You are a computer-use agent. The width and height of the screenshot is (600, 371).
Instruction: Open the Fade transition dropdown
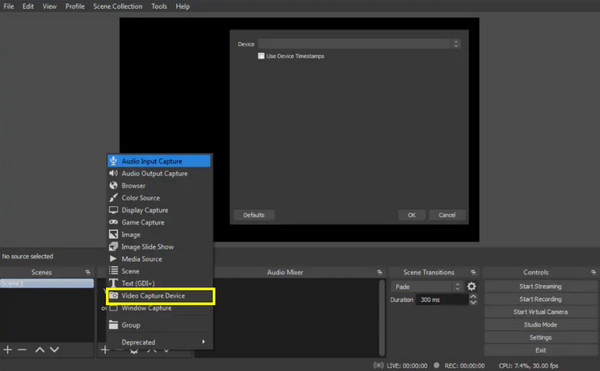[427, 286]
